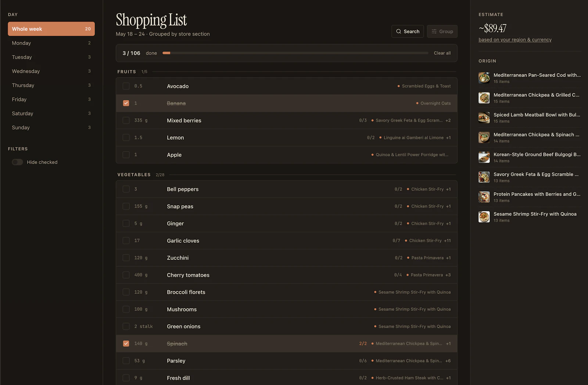Click the sliders icon in Group button
This screenshot has height=385, width=588.
(434, 32)
